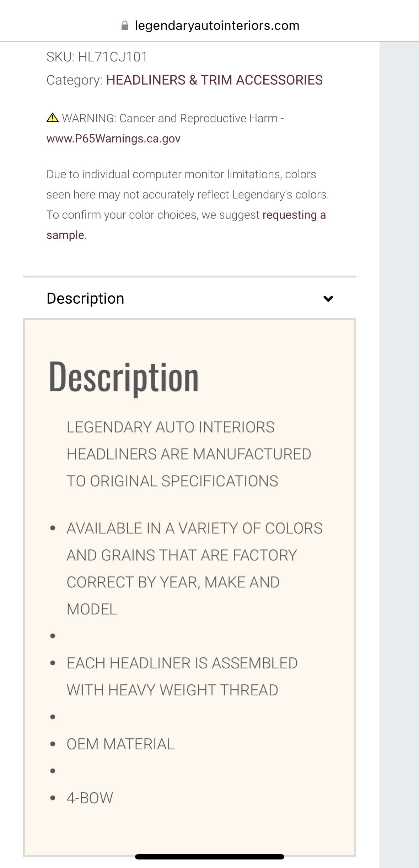The height and width of the screenshot is (868, 419).
Task: Click the "Category:" label text
Action: click(x=74, y=80)
